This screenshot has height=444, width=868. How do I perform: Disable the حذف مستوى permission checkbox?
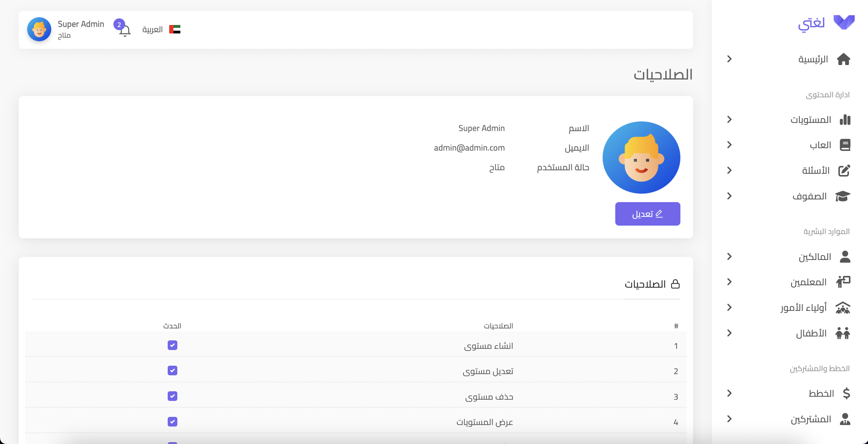172,396
